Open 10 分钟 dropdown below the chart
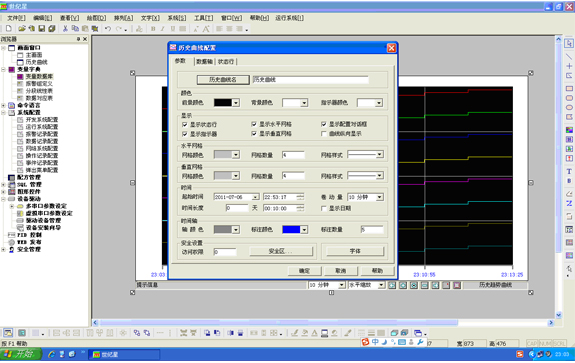This screenshot has height=363, width=575. click(341, 285)
